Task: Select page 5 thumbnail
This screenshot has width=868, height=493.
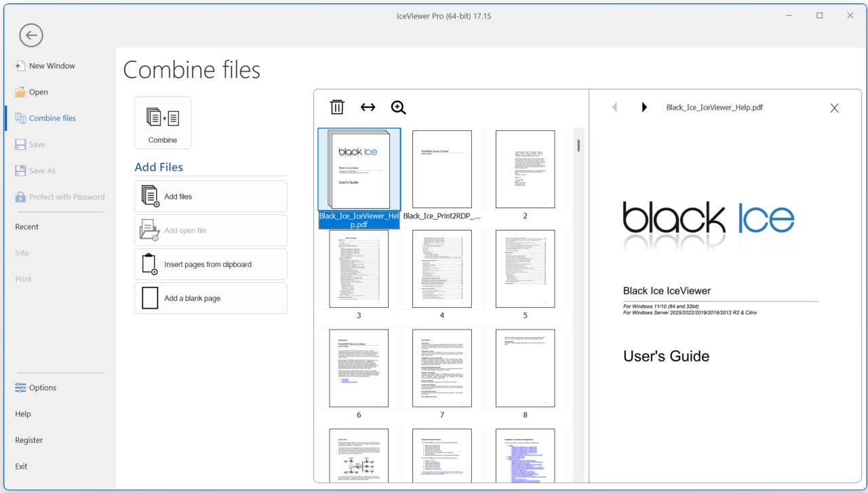Action: pyautogui.click(x=525, y=269)
